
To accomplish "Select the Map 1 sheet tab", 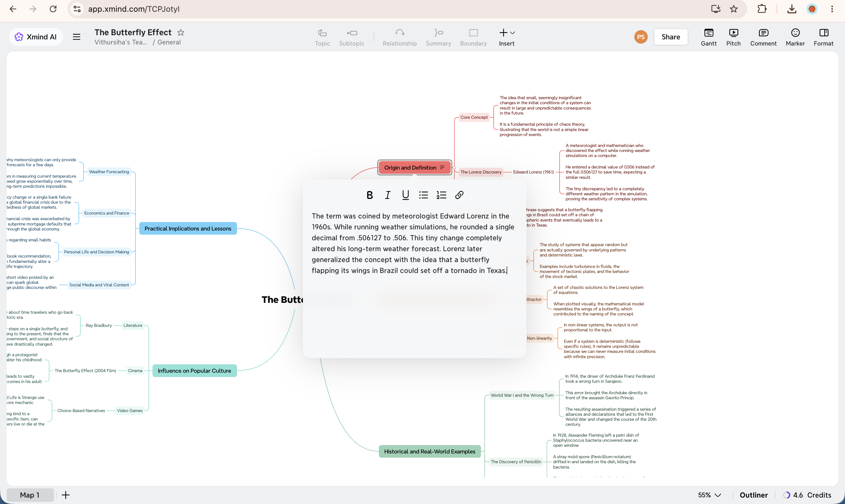I will pos(30,495).
